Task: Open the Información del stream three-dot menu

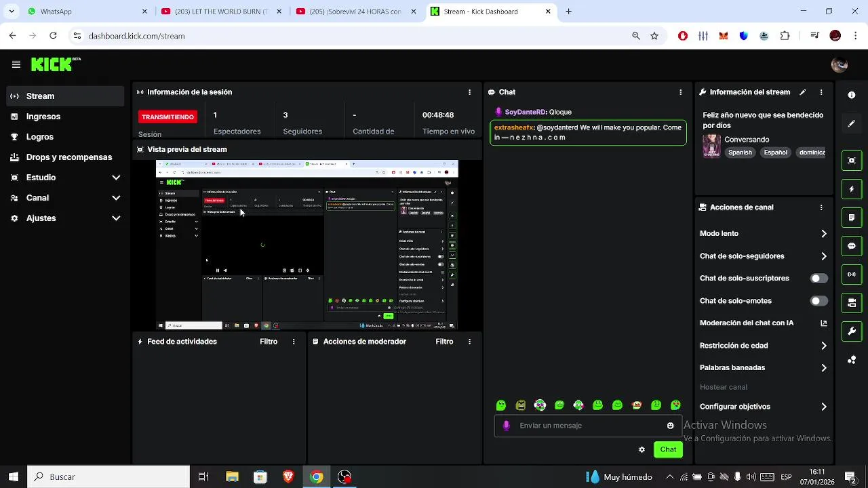Action: click(x=821, y=92)
